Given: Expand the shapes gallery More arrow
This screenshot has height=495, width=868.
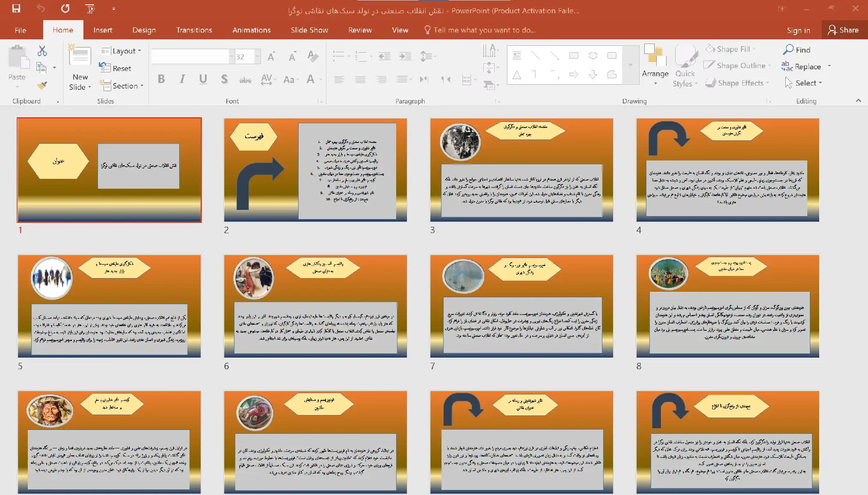Looking at the screenshot, I should [630, 65].
